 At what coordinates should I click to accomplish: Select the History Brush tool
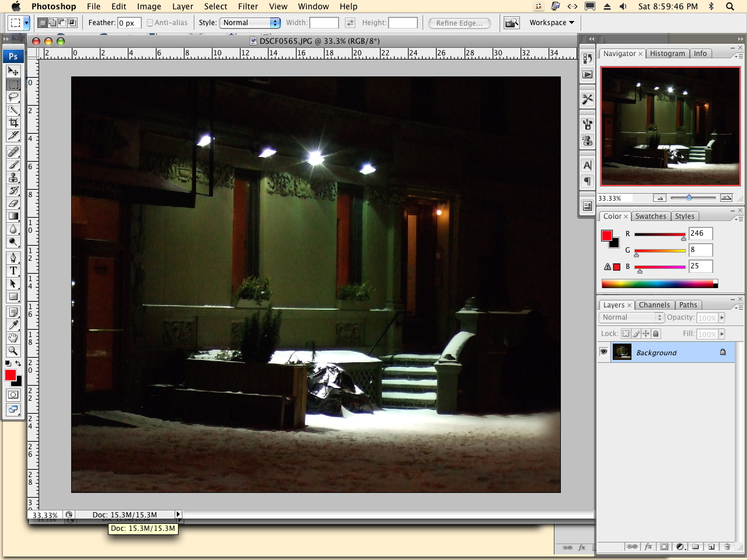tap(13, 190)
